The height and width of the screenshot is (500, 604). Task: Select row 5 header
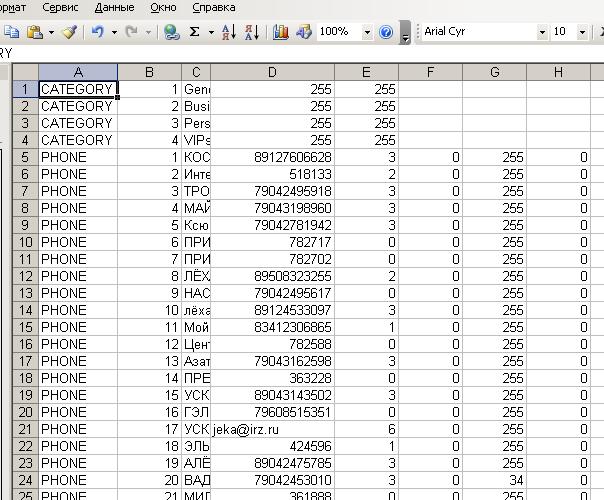click(24, 157)
